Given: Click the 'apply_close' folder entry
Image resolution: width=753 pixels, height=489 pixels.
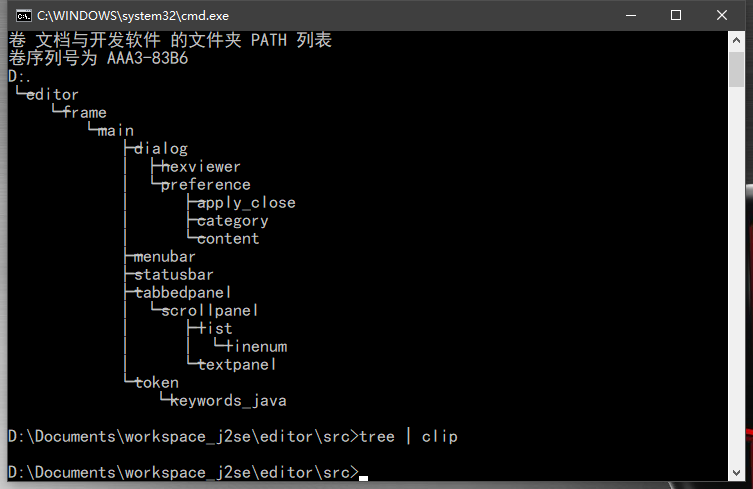Looking at the screenshot, I should point(246,203).
